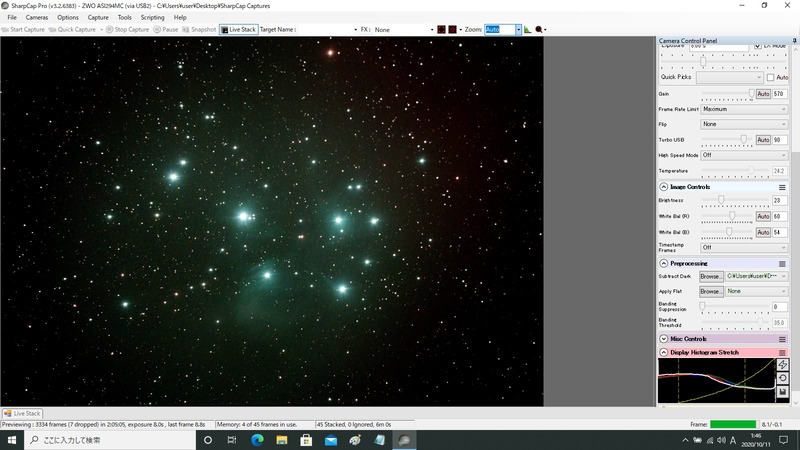Take a Snapshot from the toolbar
The image size is (800, 450).
[x=199, y=30]
